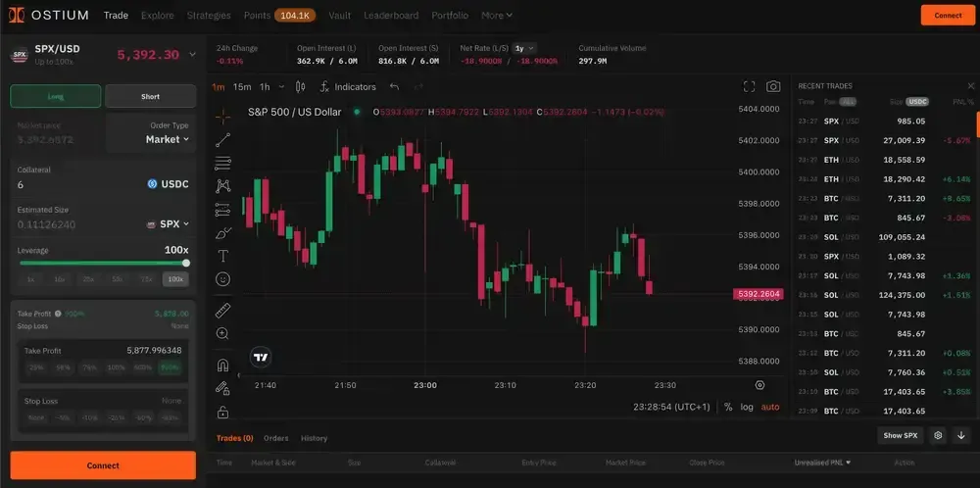Open the emoji icons tool
Image resolution: width=980 pixels, height=488 pixels.
click(223, 279)
